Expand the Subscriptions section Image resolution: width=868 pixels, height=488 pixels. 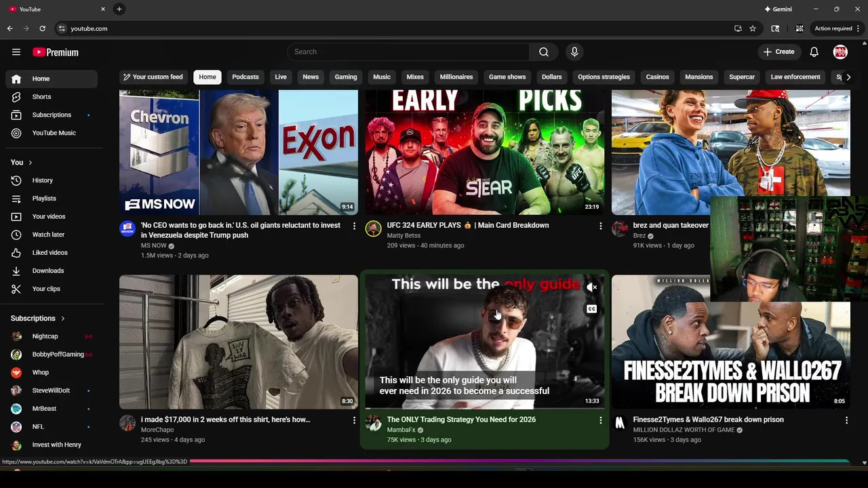point(38,319)
